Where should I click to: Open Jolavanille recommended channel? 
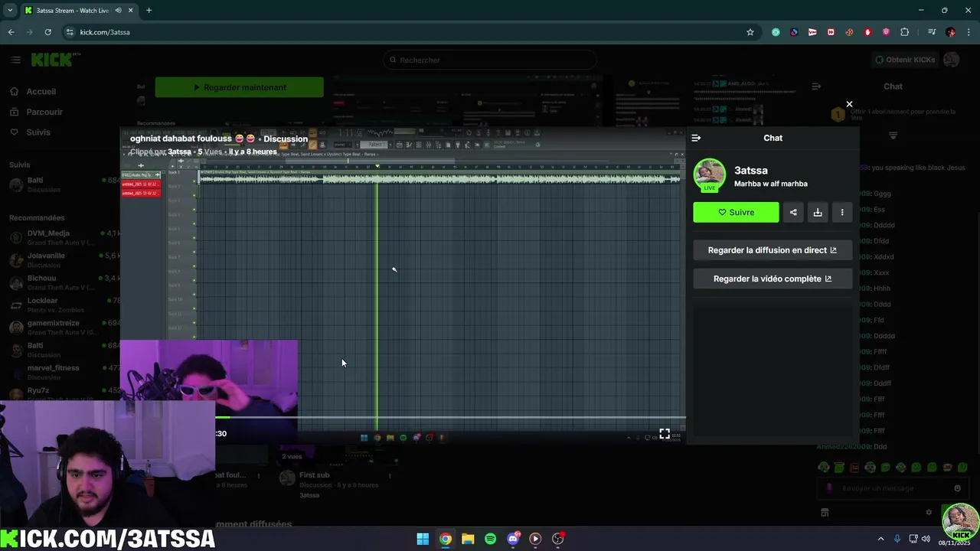point(61,260)
